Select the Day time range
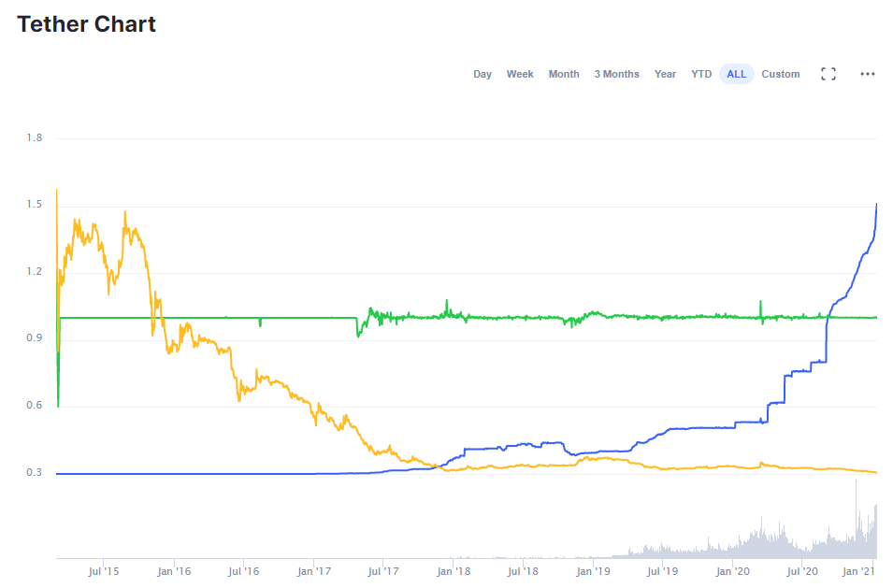 (x=483, y=74)
